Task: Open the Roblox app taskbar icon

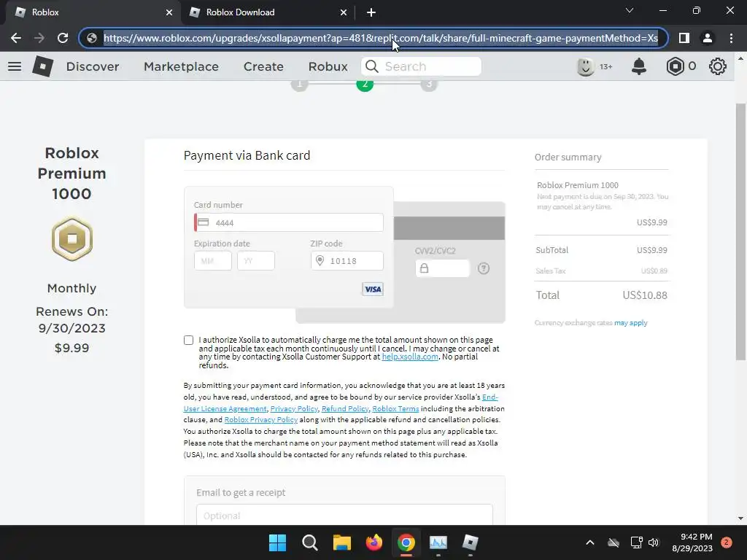Action: [471, 542]
